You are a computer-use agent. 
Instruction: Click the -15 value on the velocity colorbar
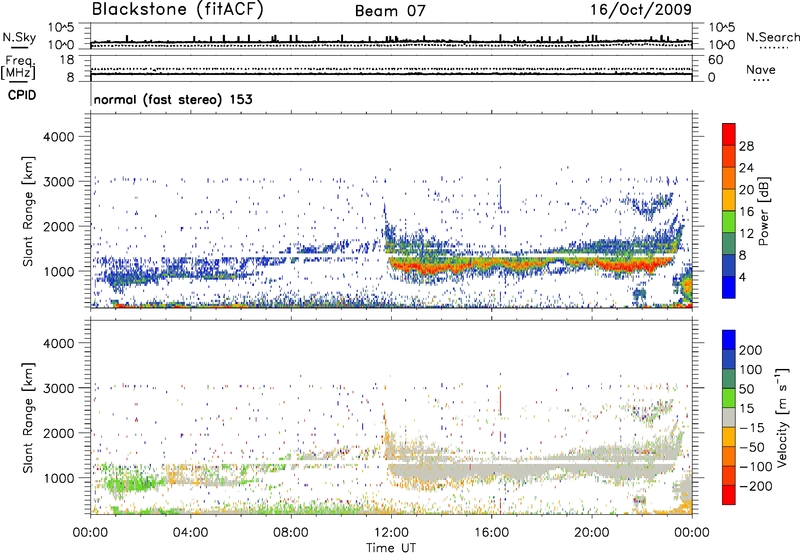752,428
